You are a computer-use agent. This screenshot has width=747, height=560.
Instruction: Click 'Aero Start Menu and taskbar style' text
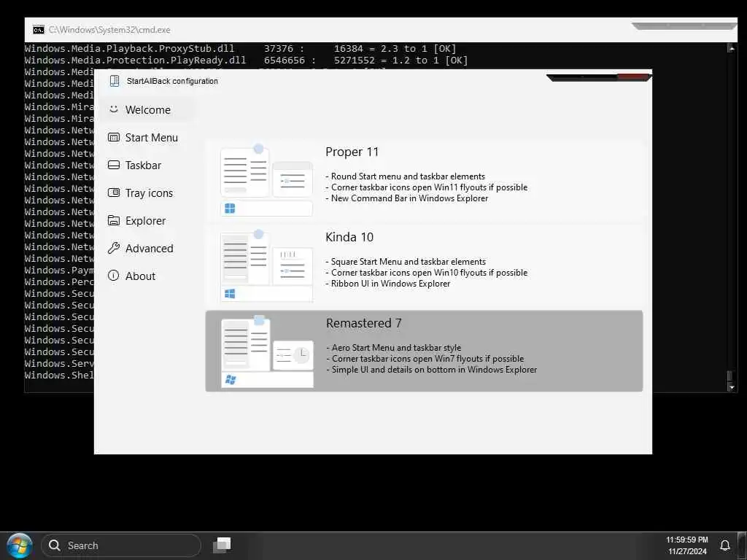[x=396, y=348]
